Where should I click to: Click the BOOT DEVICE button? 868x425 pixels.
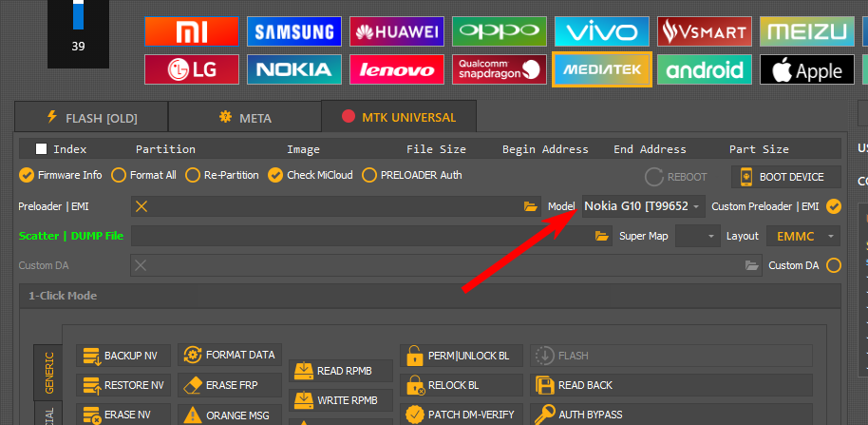(x=785, y=177)
